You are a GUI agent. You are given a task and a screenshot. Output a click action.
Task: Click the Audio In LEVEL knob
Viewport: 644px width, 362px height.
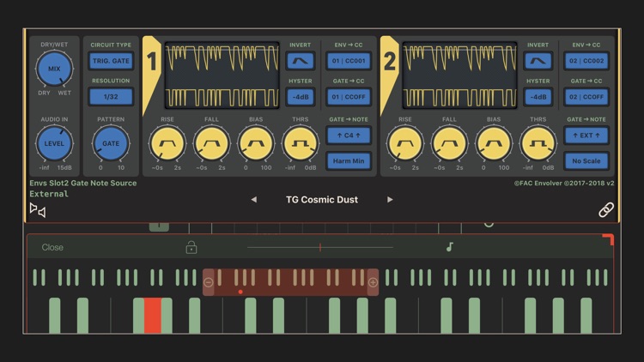pos(54,143)
